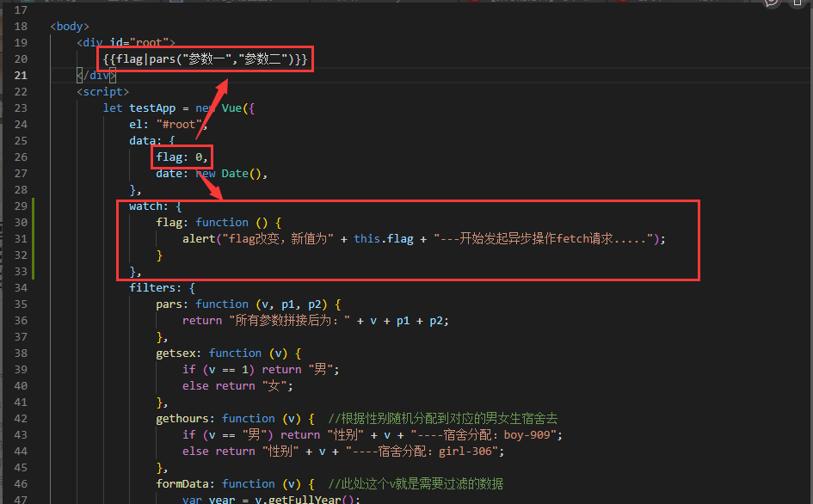Click the else keyword on line 44
This screenshot has width=813, height=504.
click(195, 452)
